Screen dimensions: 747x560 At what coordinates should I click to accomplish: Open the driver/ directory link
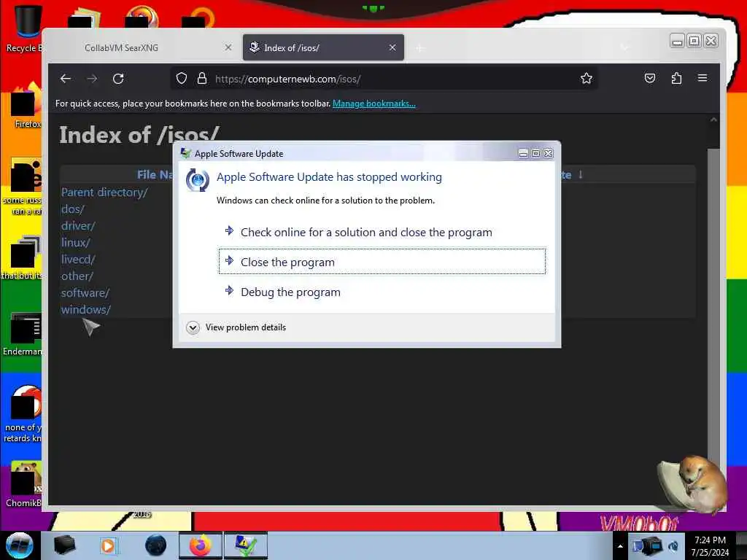tap(78, 226)
